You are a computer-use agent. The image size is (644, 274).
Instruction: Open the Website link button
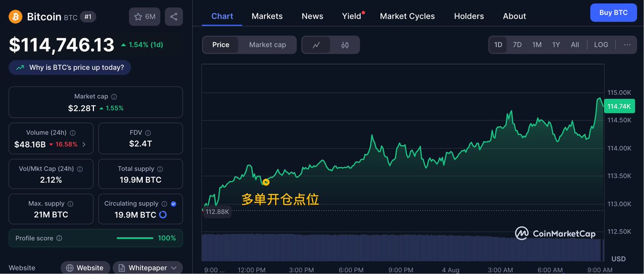point(85,268)
